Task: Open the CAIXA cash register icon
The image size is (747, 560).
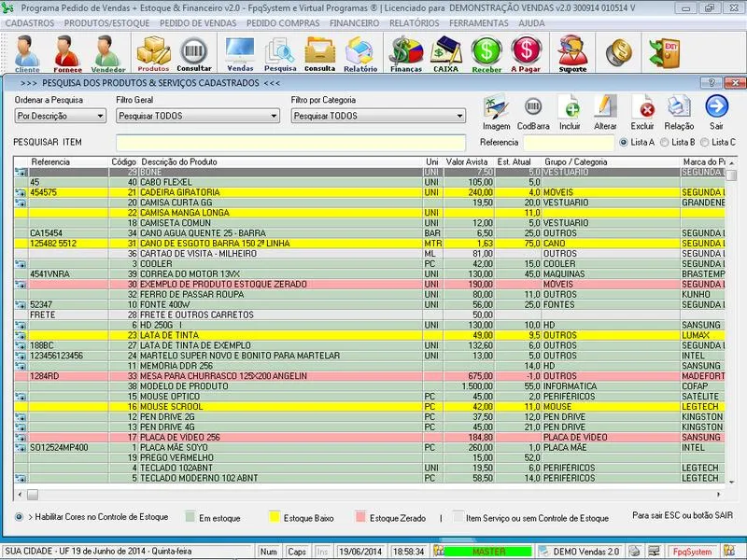Action: [445, 52]
